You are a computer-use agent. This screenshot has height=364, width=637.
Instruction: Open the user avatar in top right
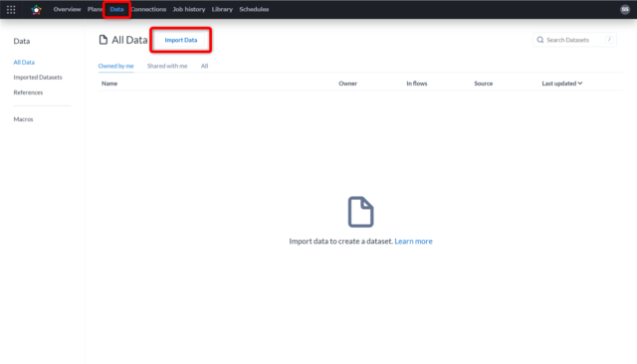pyautogui.click(x=625, y=9)
